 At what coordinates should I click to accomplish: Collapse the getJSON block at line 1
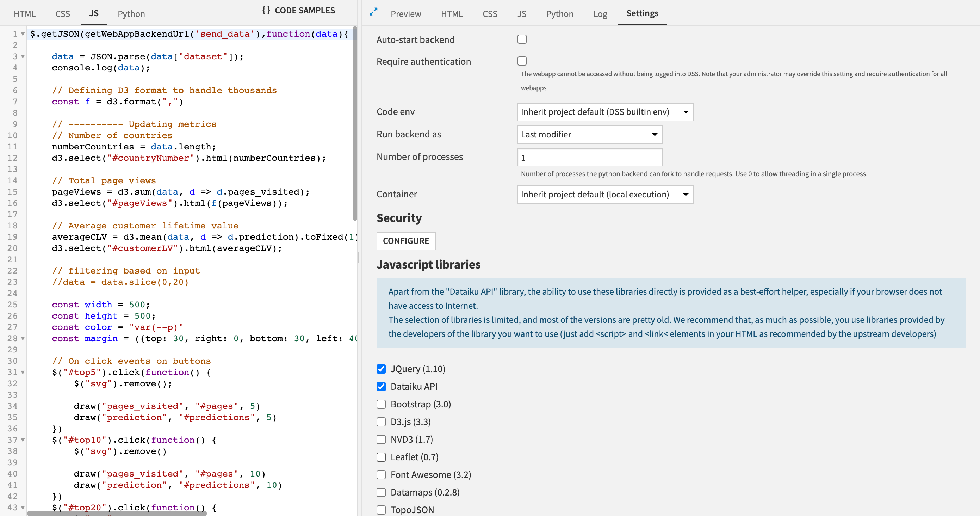tap(23, 34)
